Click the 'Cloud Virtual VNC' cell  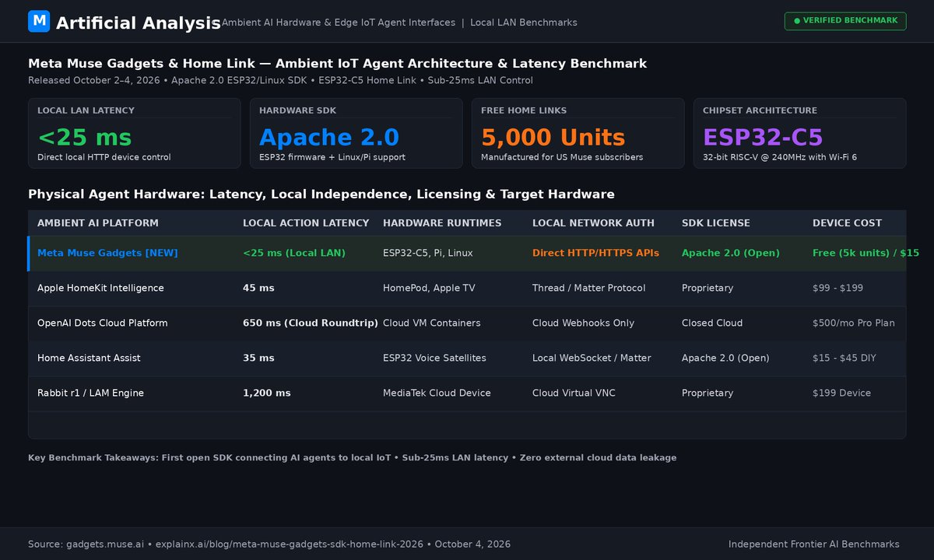point(574,393)
